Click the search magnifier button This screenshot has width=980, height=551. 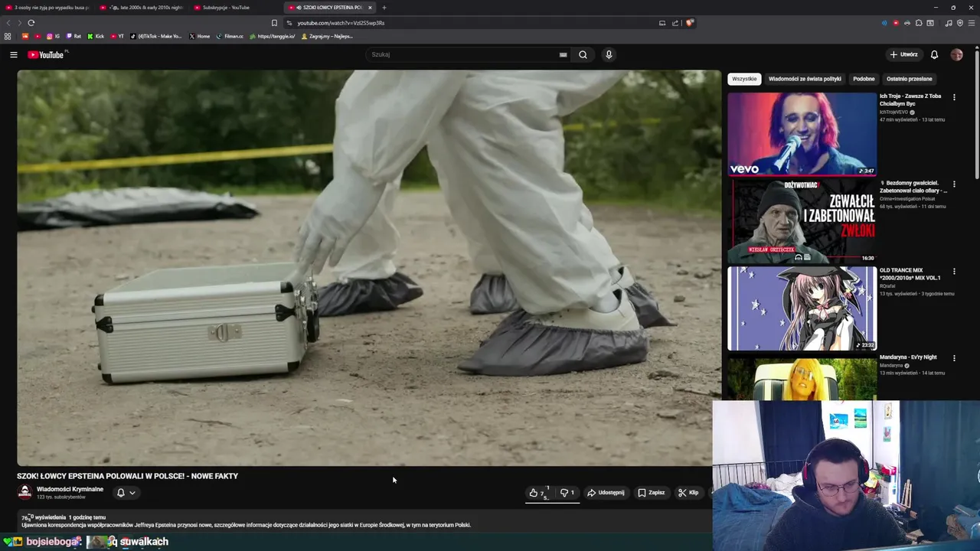coord(583,54)
